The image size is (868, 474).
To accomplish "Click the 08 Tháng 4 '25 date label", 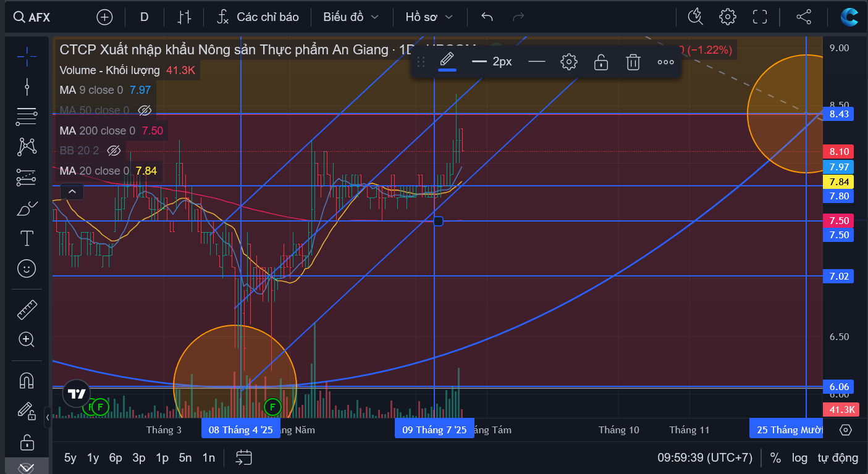I will [241, 430].
